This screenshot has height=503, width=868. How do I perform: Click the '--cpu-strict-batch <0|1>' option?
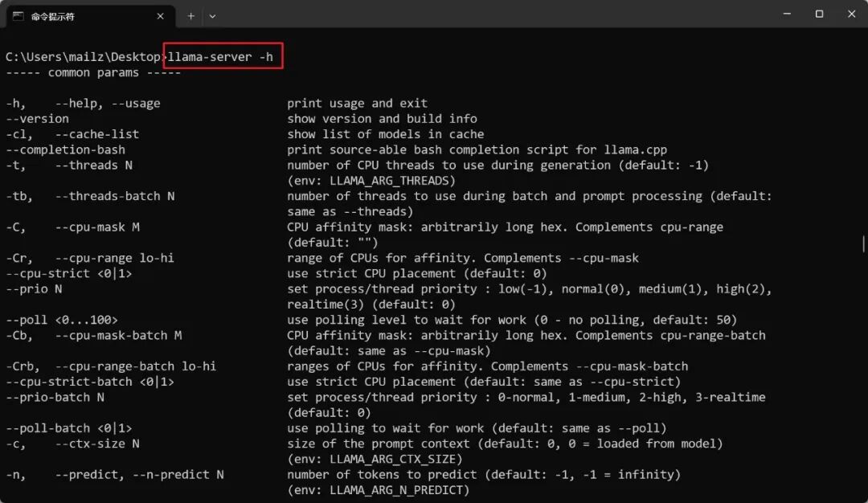(90, 382)
